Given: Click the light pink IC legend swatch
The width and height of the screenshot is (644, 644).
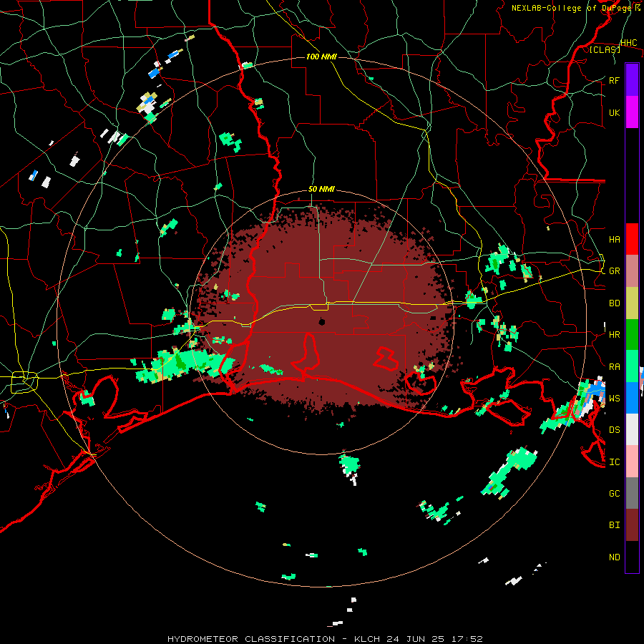Looking at the screenshot, I should 632,462.
